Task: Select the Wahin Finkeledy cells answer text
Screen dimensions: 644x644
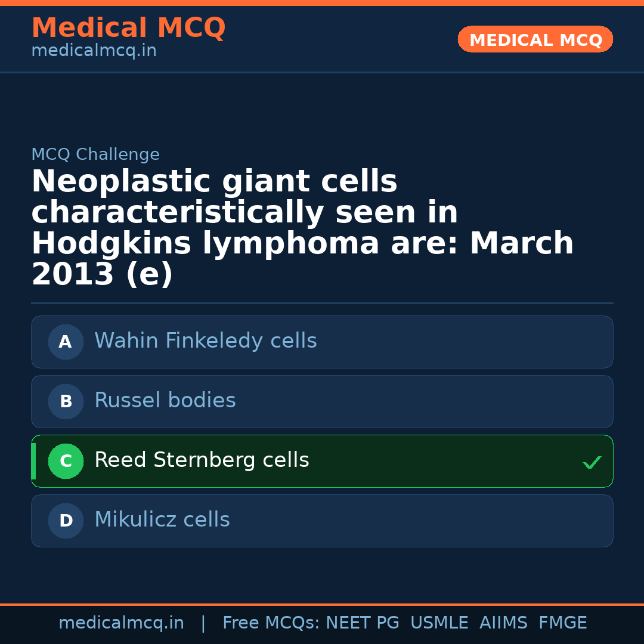Action: 205,341
